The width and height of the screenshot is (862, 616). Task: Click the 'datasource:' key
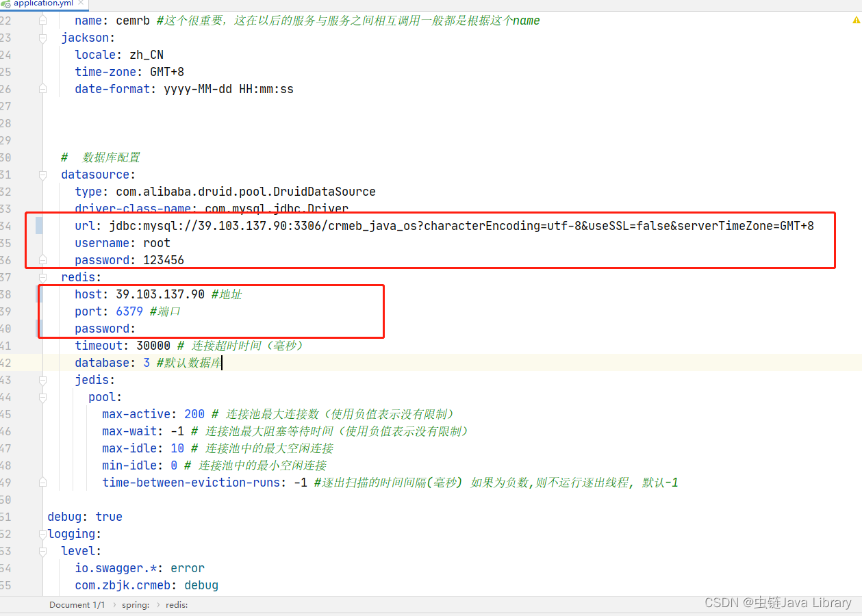click(x=99, y=175)
